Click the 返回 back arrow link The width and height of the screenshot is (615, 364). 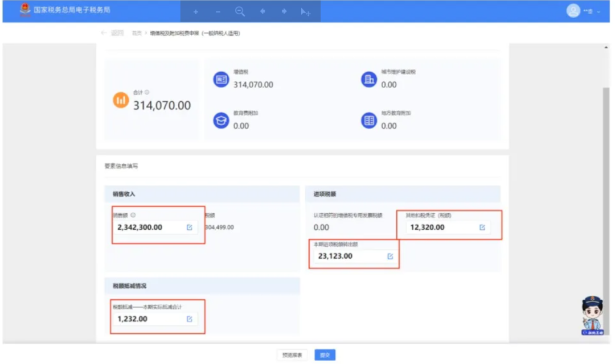pos(113,33)
